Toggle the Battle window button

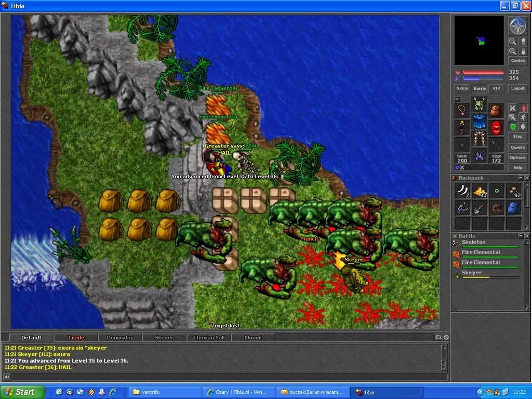coord(480,88)
